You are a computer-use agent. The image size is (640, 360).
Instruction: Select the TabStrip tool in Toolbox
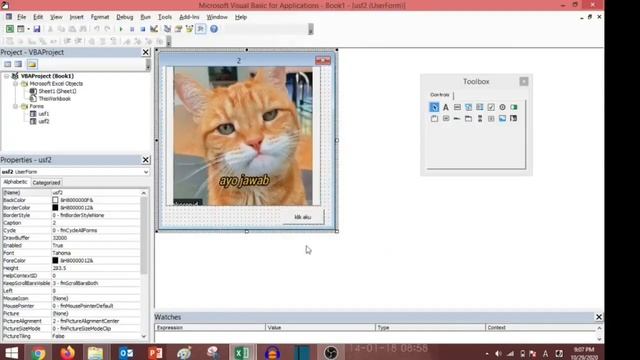point(457,118)
